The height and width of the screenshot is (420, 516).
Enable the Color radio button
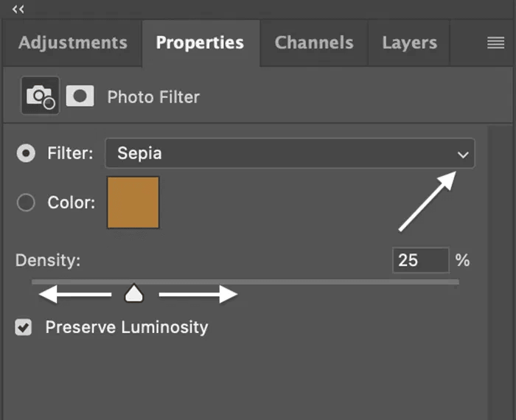[x=26, y=203]
